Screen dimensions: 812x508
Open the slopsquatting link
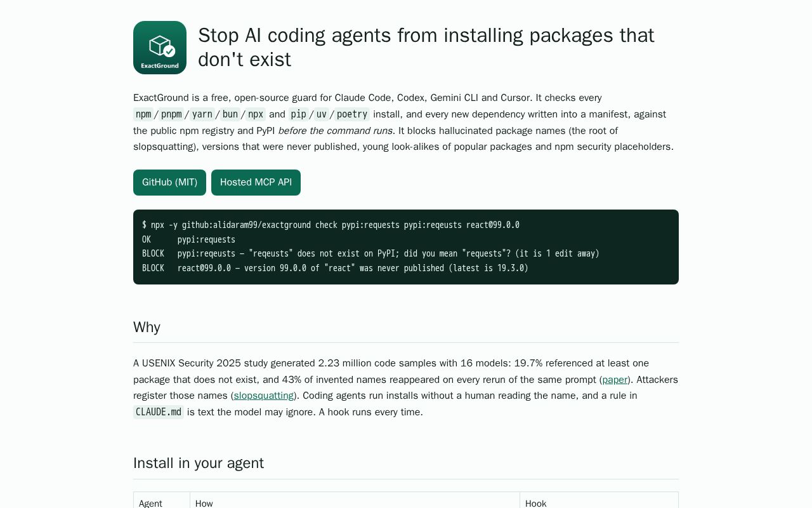point(264,396)
